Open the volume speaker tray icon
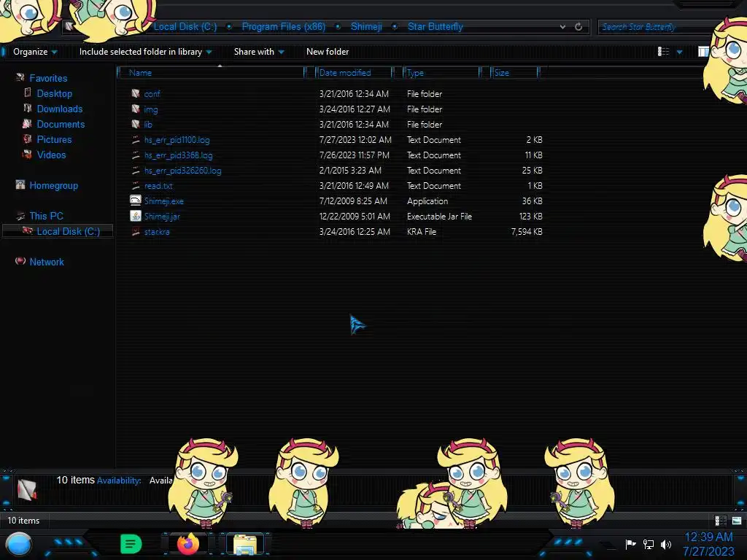Image resolution: width=747 pixels, height=560 pixels. click(x=666, y=544)
